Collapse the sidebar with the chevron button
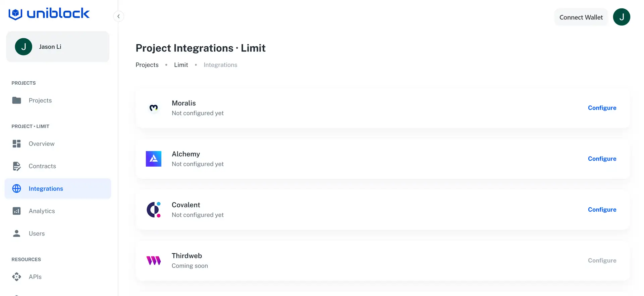 (118, 16)
